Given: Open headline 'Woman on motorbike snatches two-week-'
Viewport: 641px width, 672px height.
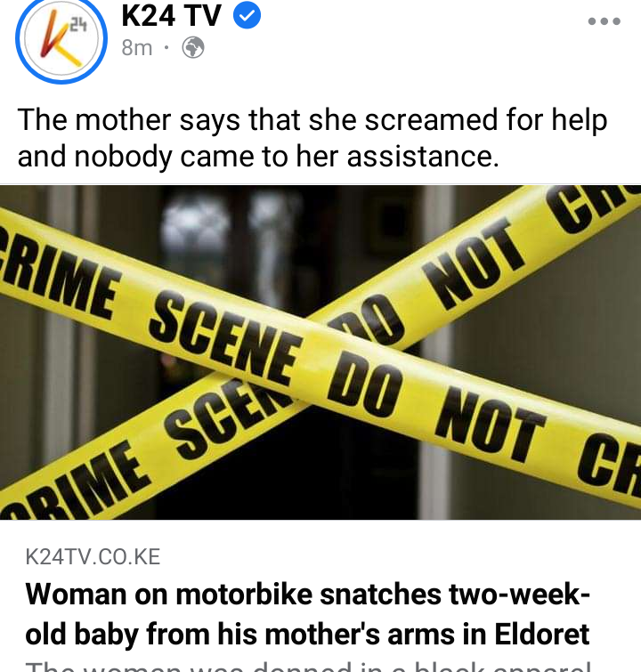Looking at the screenshot, I should click(x=308, y=594).
